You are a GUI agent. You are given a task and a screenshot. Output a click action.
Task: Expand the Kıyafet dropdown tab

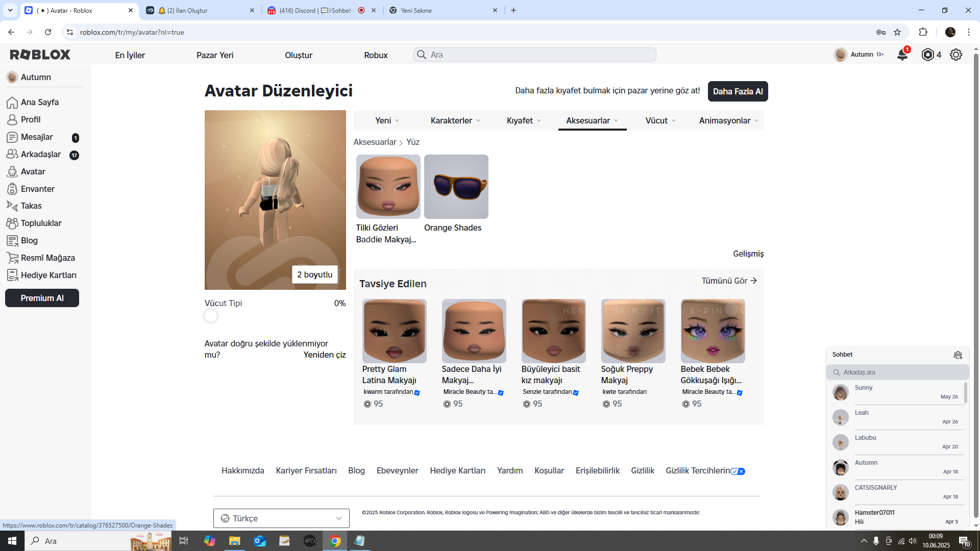524,121
